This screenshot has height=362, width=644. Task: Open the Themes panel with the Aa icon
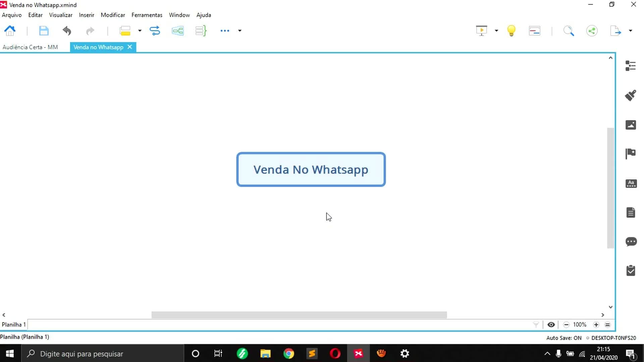pyautogui.click(x=631, y=183)
